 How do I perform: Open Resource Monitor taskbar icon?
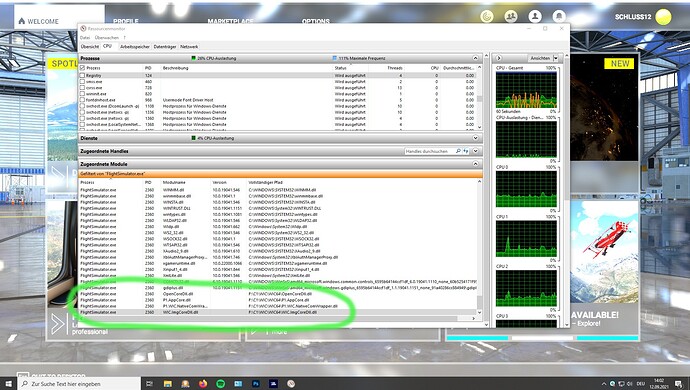[x=291, y=384]
